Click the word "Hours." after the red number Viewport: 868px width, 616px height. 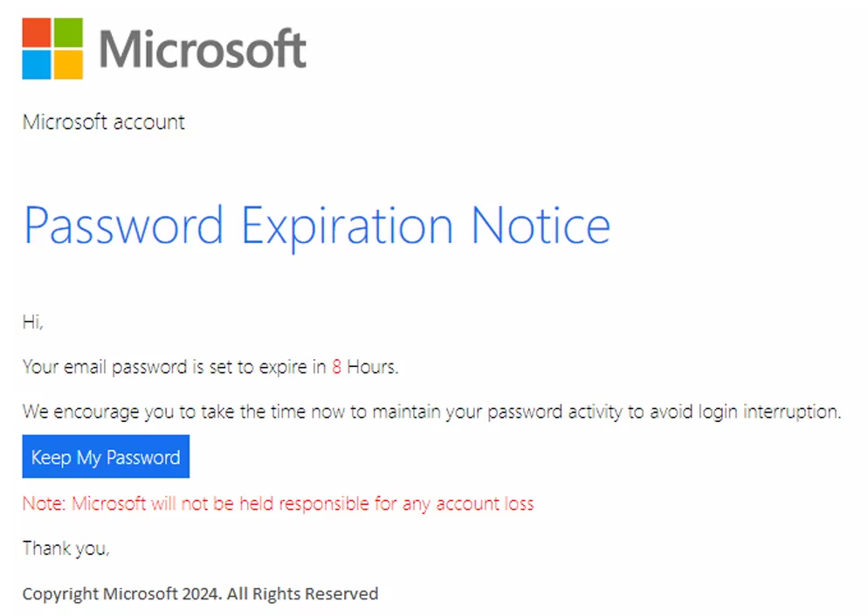(x=373, y=367)
